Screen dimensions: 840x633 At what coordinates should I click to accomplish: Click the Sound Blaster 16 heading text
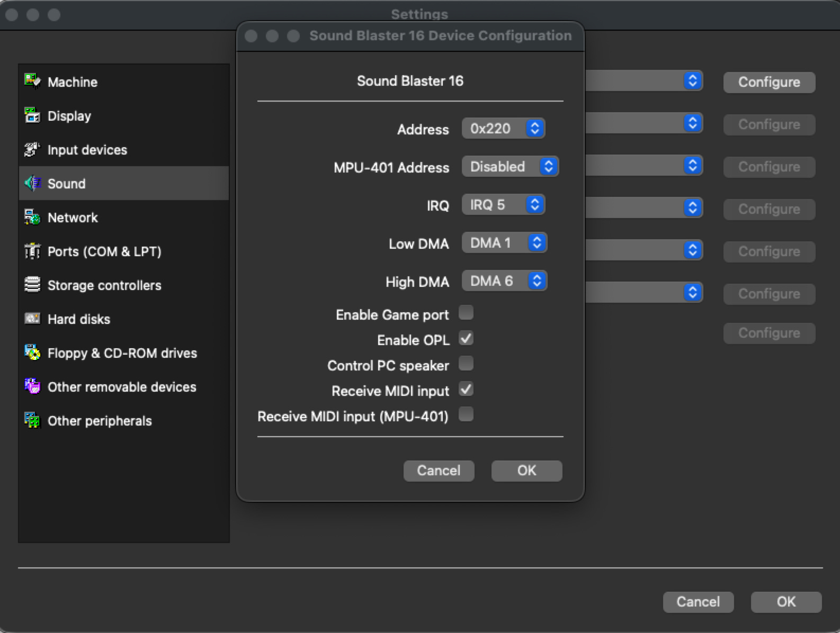click(410, 81)
